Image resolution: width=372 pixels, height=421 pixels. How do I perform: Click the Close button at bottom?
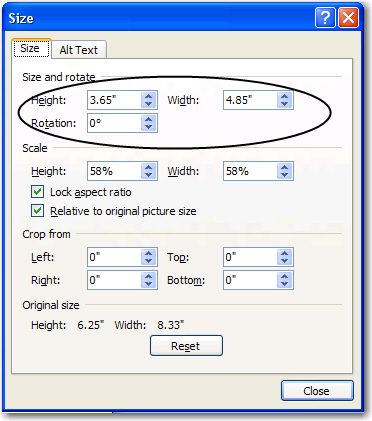coord(317,391)
